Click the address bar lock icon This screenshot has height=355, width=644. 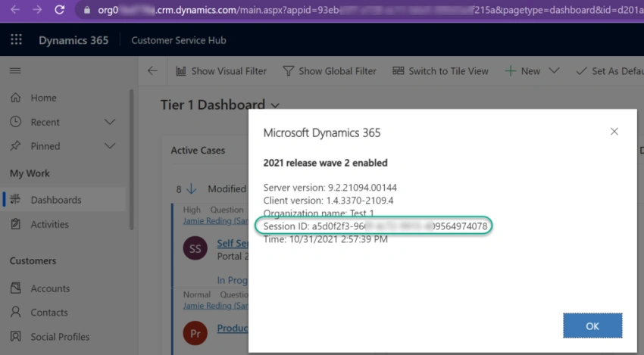(x=87, y=10)
